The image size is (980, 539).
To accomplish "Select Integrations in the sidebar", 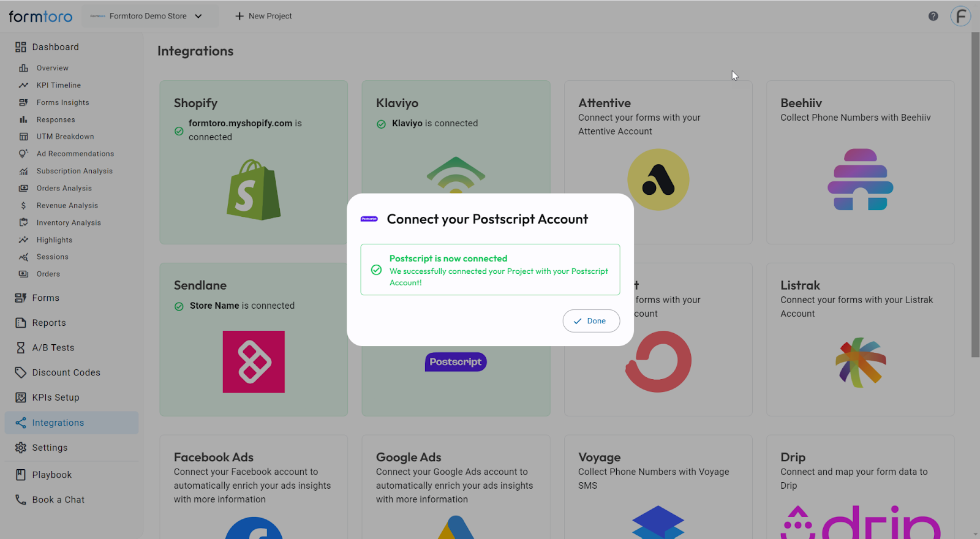I will [x=71, y=423].
